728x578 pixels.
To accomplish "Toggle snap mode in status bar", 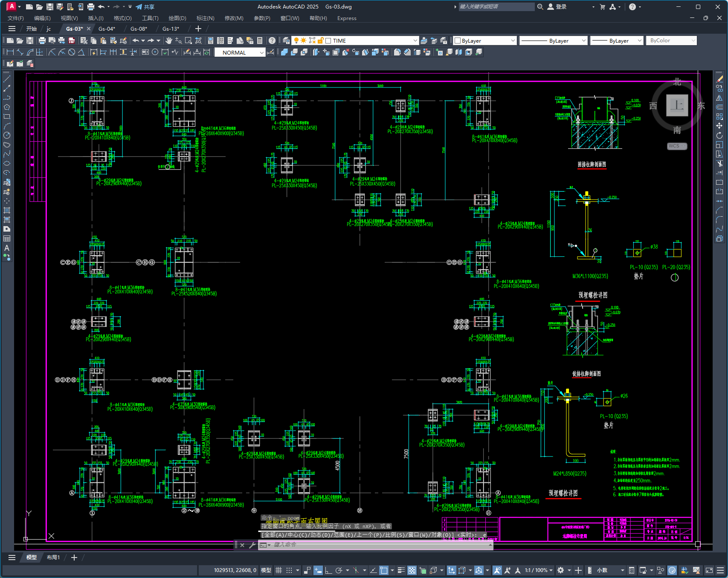I will tap(290, 570).
